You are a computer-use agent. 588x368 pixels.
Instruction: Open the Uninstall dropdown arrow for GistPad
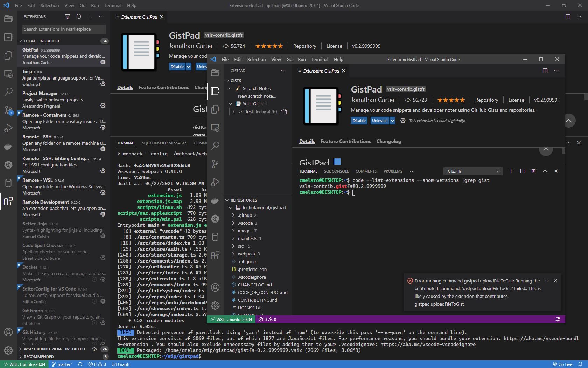(392, 120)
